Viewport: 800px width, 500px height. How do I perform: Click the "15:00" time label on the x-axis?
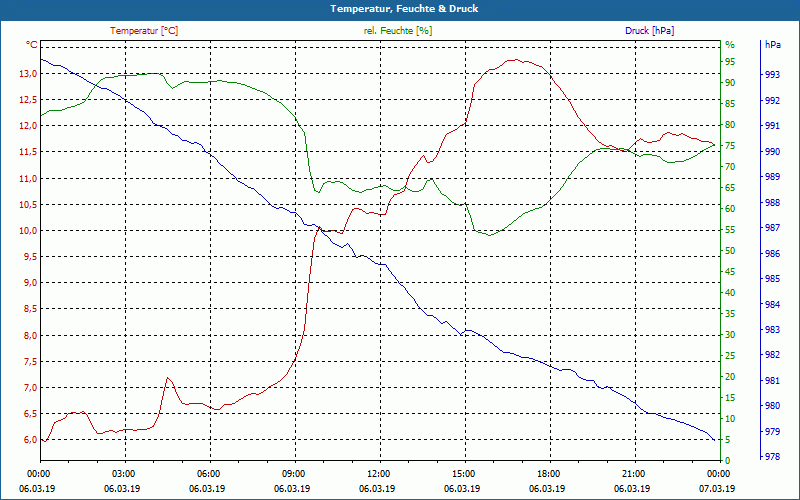coord(463,473)
